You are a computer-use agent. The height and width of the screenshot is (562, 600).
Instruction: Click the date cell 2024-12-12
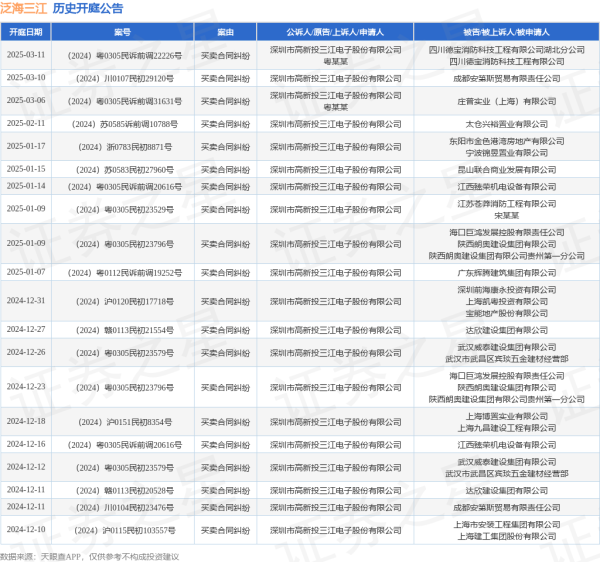[x=26, y=467]
